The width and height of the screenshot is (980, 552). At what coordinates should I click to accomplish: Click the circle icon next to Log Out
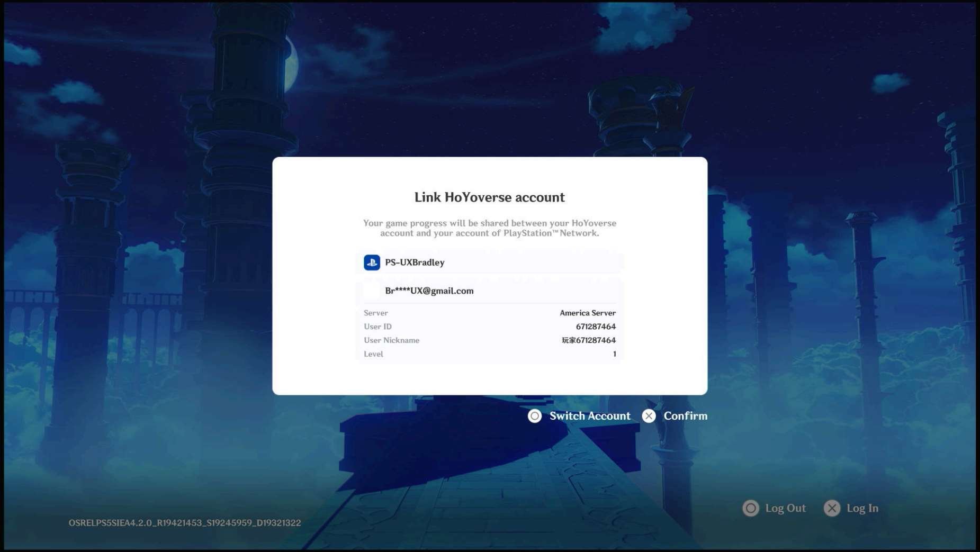751,508
